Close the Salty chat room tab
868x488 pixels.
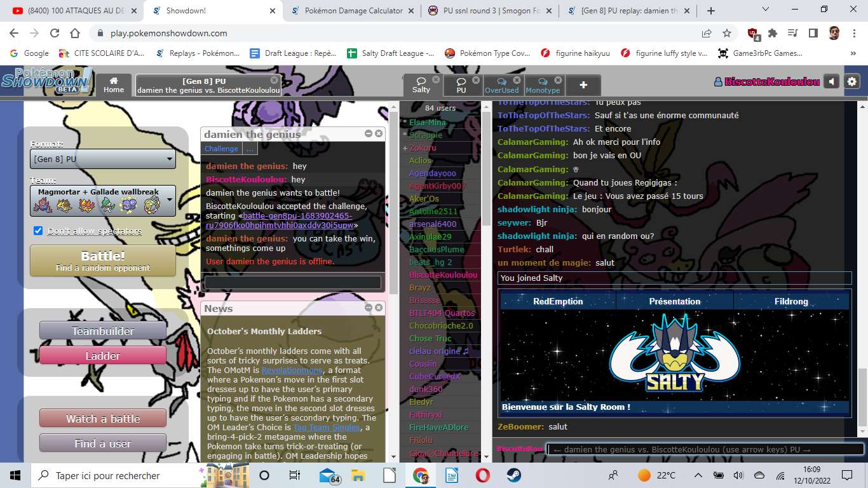coord(436,80)
